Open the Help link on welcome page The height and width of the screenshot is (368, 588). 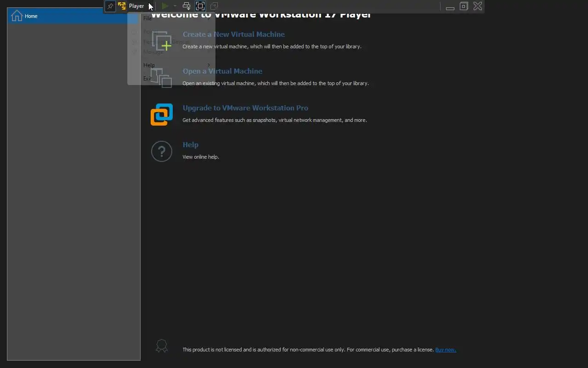pyautogui.click(x=190, y=145)
